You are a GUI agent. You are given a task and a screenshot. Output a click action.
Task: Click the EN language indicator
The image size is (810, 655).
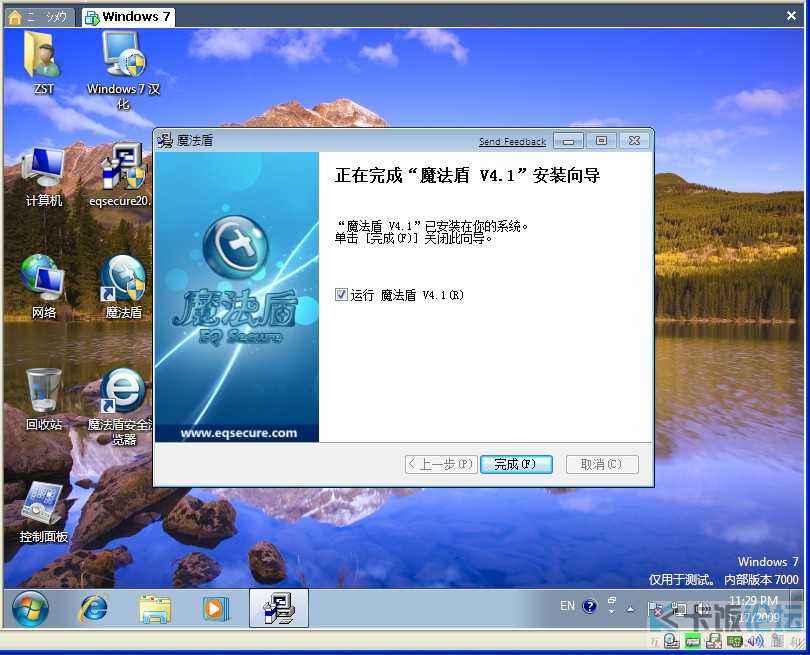point(567,605)
